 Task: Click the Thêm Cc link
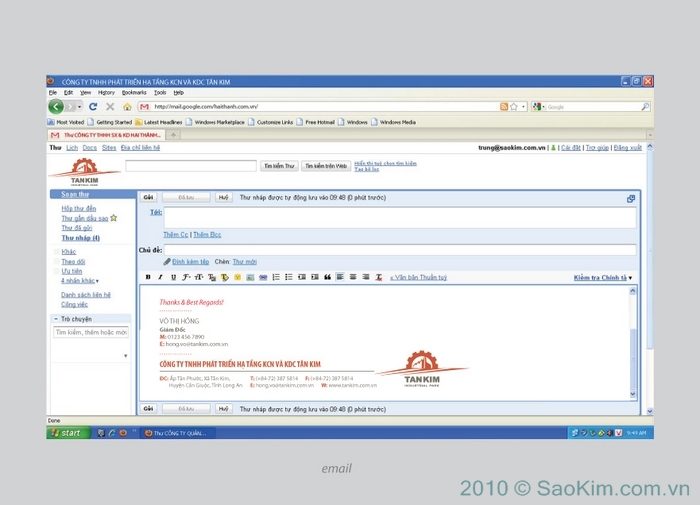(x=176, y=234)
